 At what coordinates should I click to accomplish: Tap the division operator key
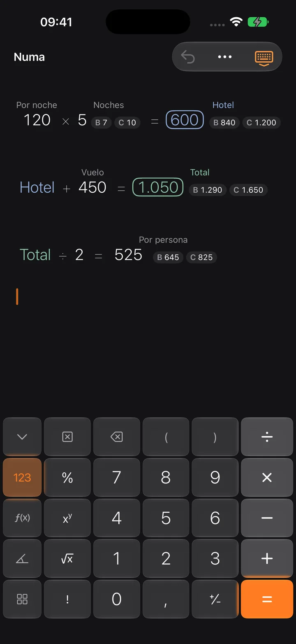(267, 437)
